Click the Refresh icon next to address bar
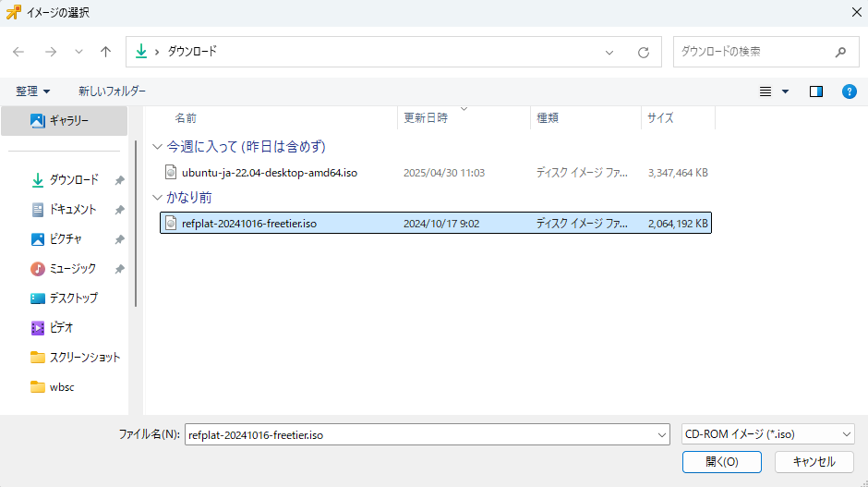 click(644, 53)
